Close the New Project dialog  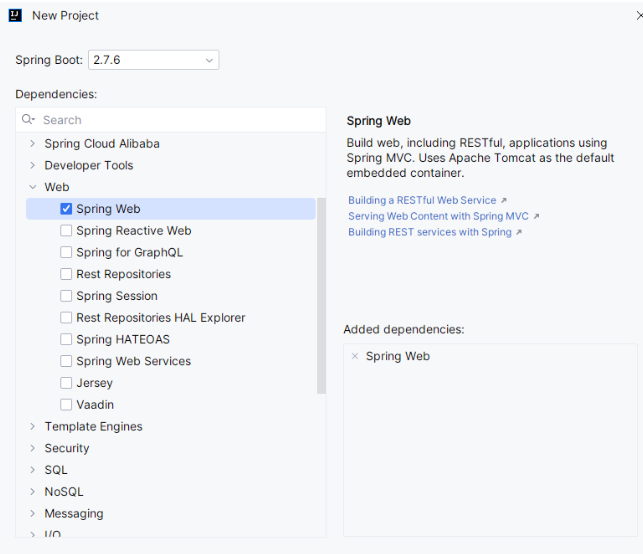point(639,16)
